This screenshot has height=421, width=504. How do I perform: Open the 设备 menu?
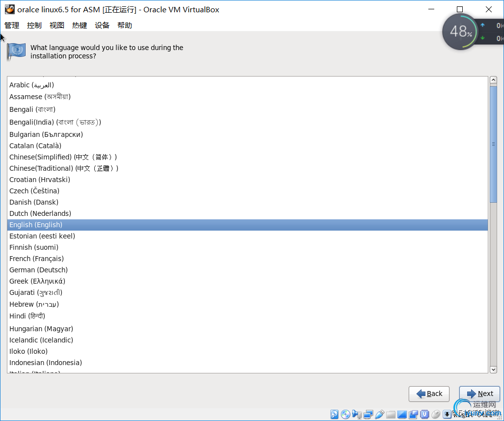click(102, 26)
